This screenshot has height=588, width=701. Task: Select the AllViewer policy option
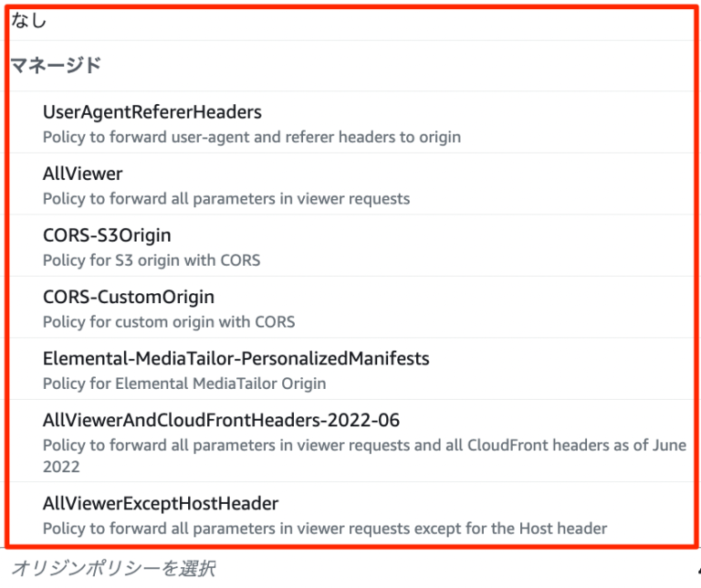[x=350, y=184]
